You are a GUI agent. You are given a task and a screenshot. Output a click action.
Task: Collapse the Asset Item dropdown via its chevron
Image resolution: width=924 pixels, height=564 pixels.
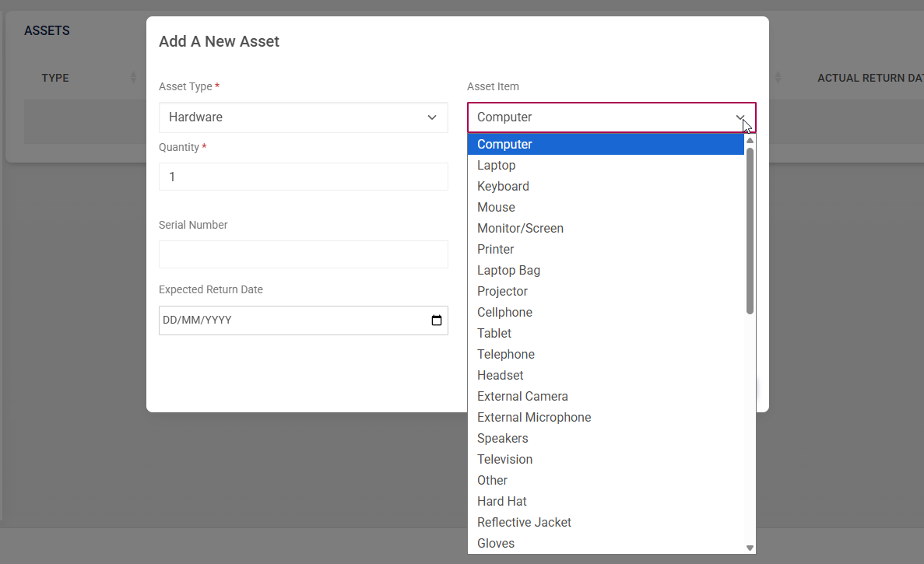(740, 117)
